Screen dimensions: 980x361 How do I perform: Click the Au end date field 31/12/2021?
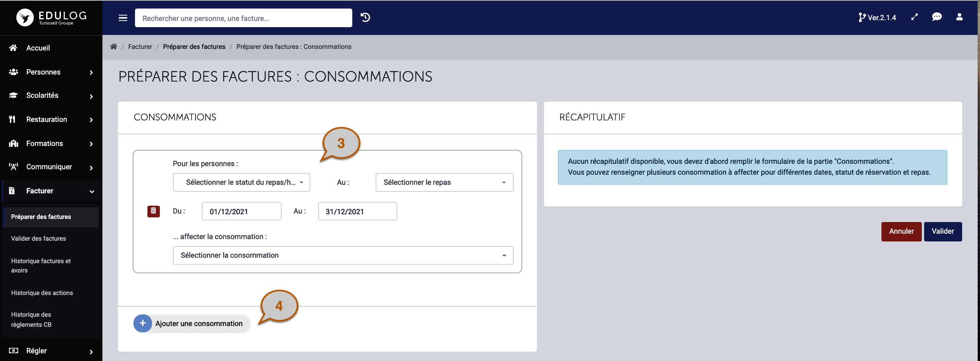point(357,211)
